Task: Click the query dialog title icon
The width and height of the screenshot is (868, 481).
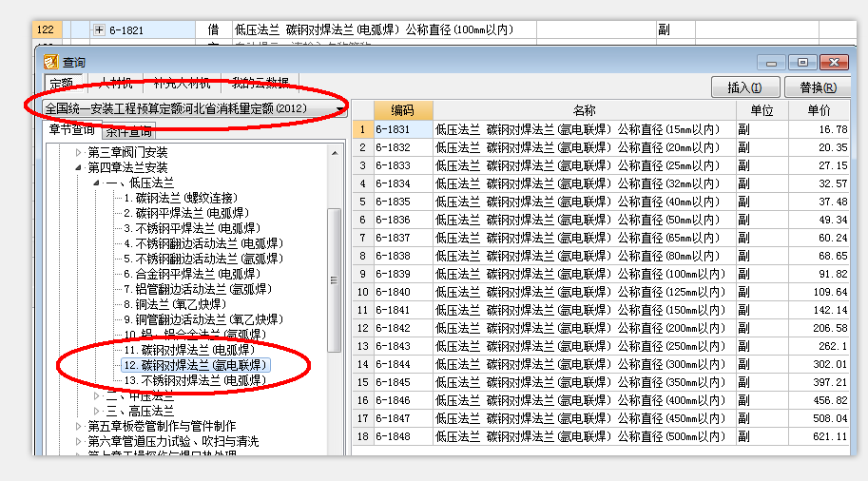Action: [x=51, y=62]
